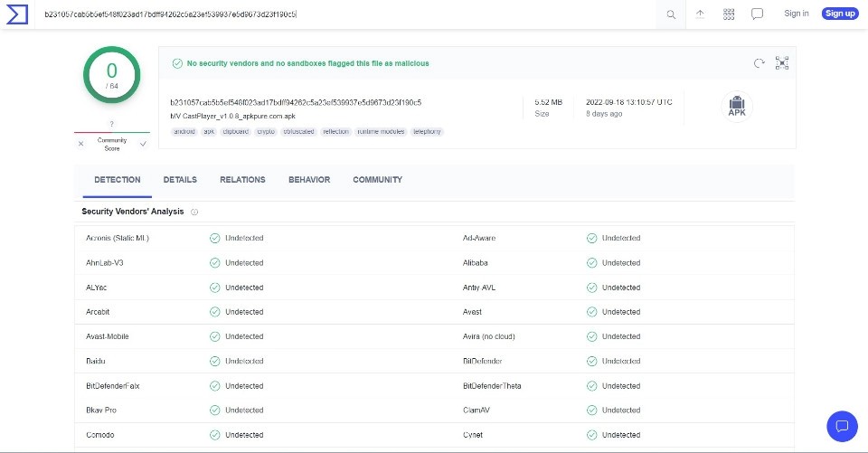Click the green check in Antiy-AVL row
This screenshot has width=868, height=453.
[591, 288]
